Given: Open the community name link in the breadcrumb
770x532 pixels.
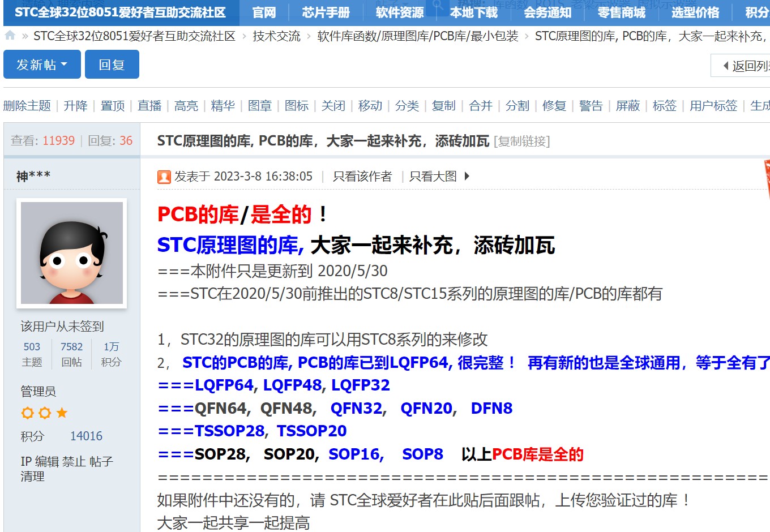Looking at the screenshot, I should [x=134, y=36].
